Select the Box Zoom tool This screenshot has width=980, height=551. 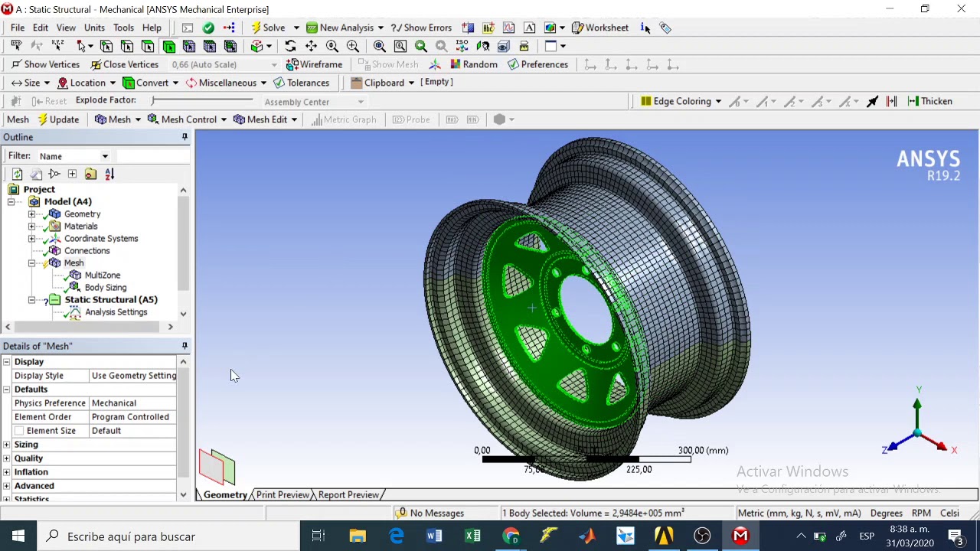352,46
